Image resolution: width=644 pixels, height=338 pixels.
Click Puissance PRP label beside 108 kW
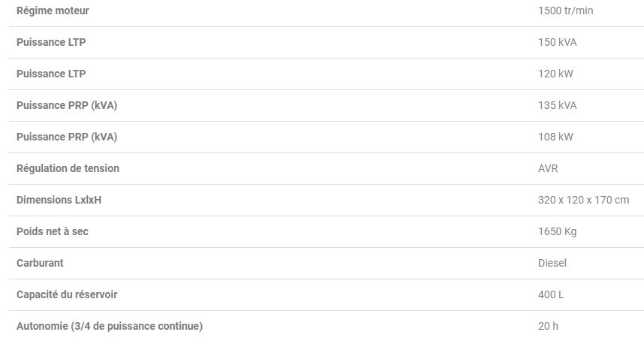[67, 137]
